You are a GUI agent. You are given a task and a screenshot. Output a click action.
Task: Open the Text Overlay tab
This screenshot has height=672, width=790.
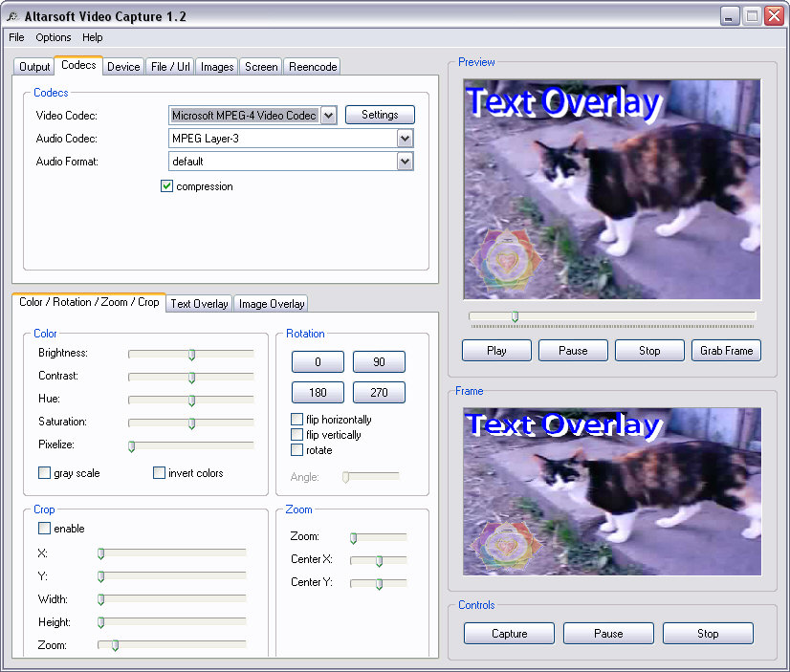coord(199,304)
